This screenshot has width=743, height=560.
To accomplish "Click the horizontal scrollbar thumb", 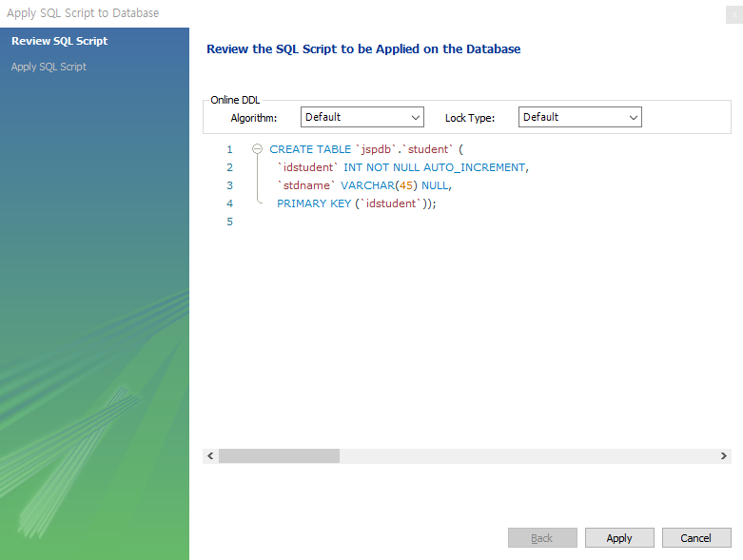I will [x=279, y=455].
